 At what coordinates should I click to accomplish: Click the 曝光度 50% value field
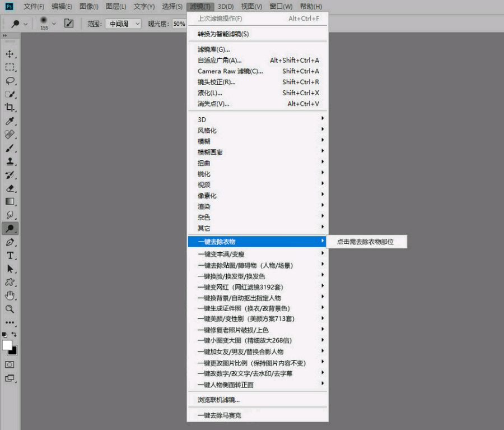point(179,24)
